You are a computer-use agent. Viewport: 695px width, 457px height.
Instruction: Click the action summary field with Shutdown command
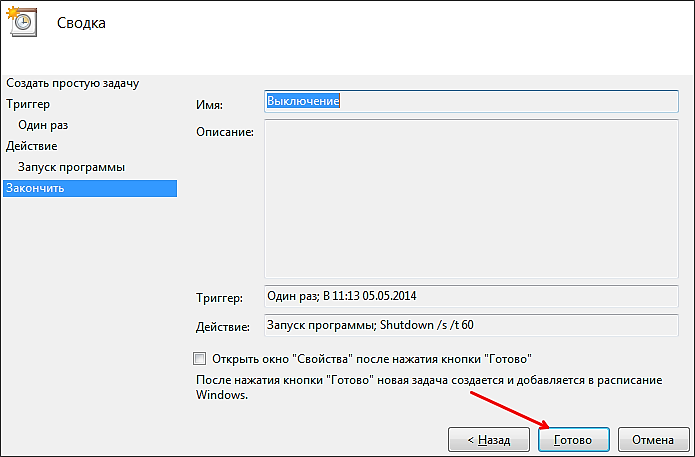pyautogui.click(x=470, y=325)
